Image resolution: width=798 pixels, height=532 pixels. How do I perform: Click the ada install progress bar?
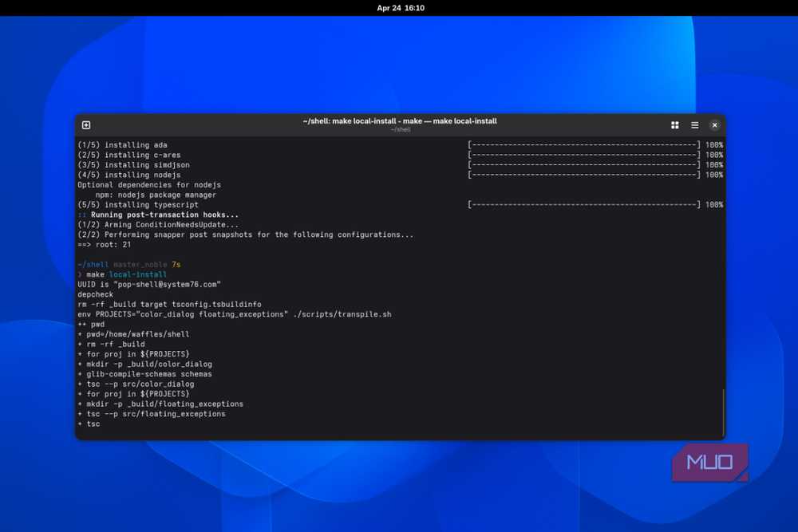coord(584,145)
